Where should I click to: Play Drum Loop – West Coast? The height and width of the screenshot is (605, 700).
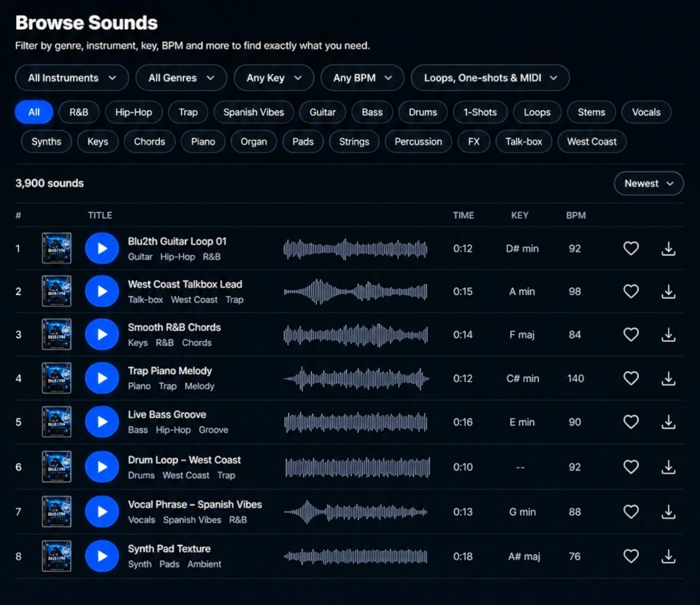pyautogui.click(x=102, y=467)
